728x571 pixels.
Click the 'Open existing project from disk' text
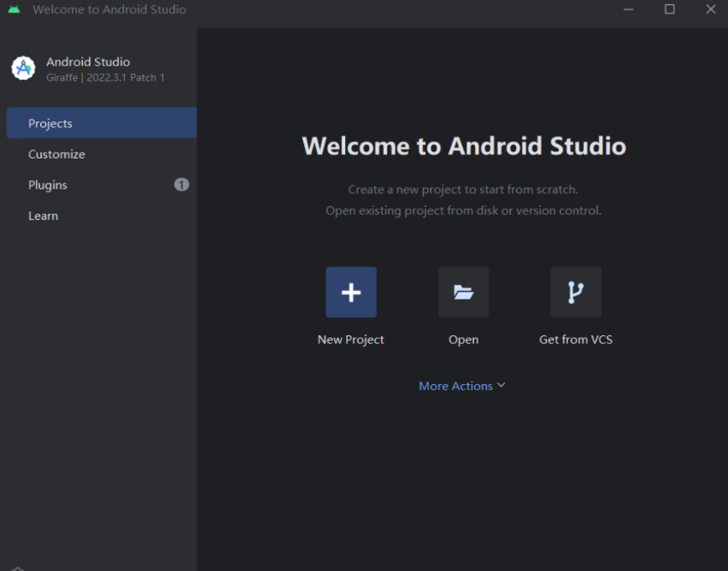(463, 210)
